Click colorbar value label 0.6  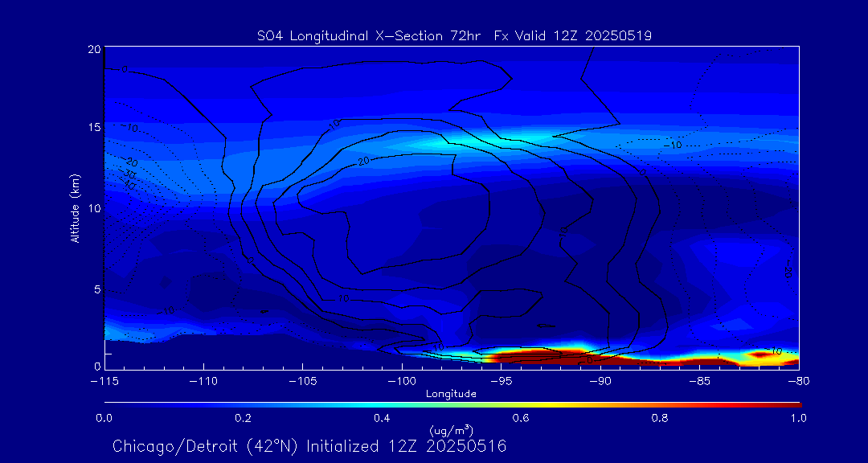click(x=521, y=418)
